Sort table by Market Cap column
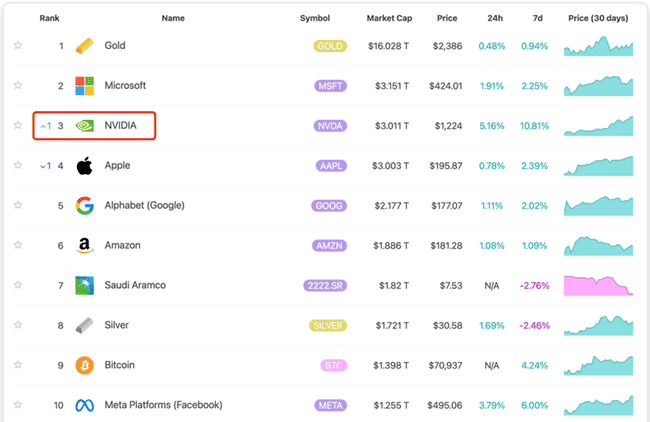Image resolution: width=650 pixels, height=422 pixels. [389, 18]
